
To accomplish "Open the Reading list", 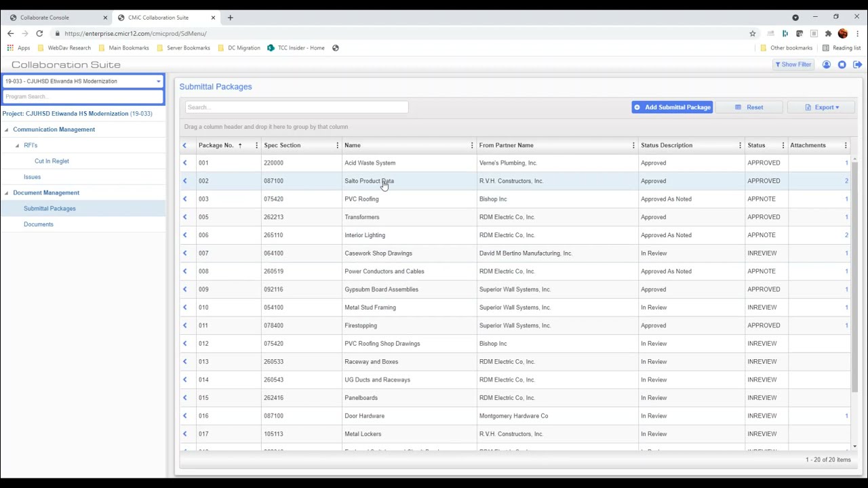I will [842, 48].
